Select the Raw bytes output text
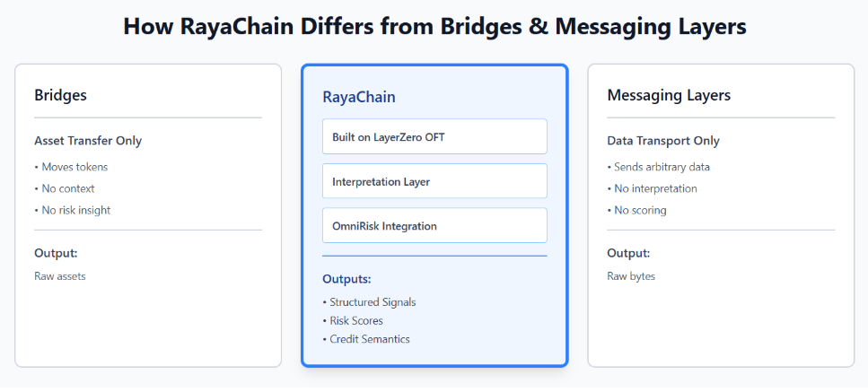 pos(631,276)
